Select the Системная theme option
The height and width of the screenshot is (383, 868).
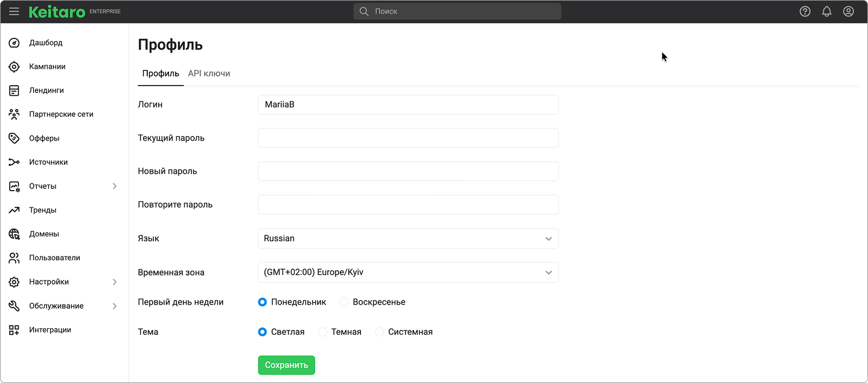380,332
